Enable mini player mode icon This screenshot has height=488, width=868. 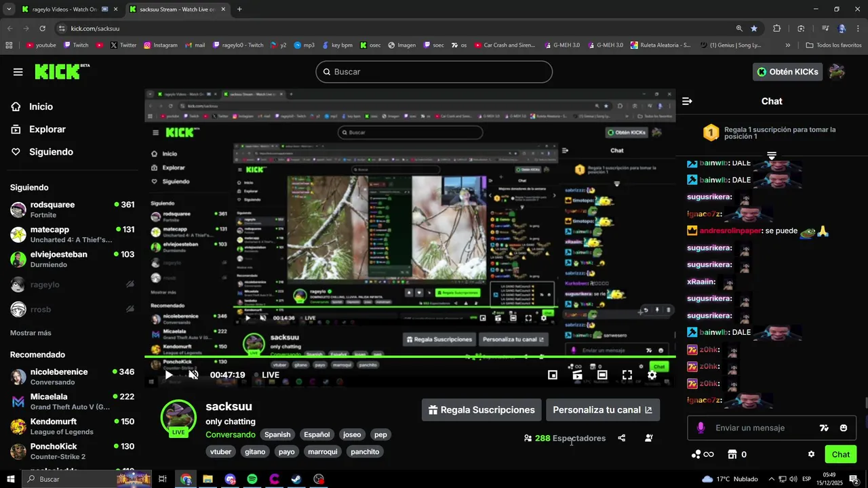[x=553, y=375]
